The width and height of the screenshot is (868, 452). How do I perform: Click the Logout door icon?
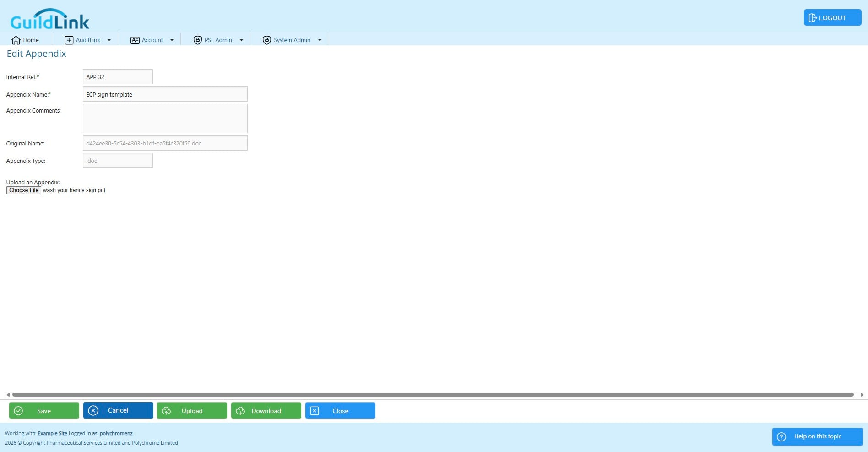pos(813,18)
